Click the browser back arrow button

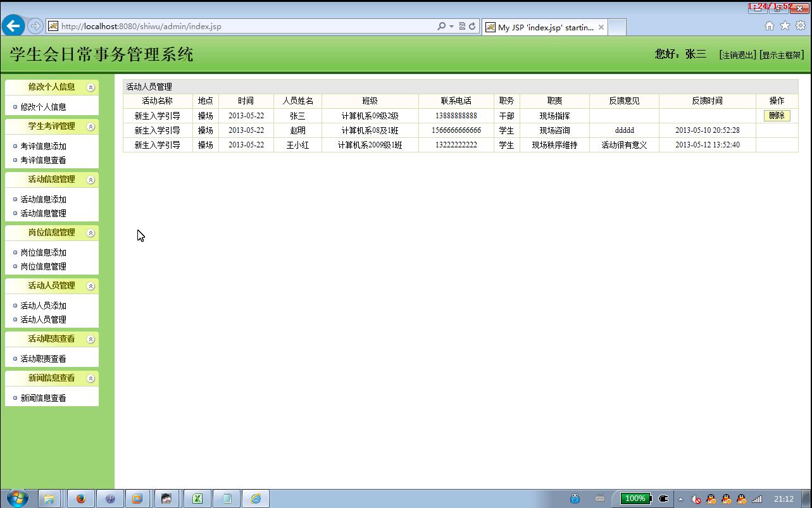coord(13,26)
